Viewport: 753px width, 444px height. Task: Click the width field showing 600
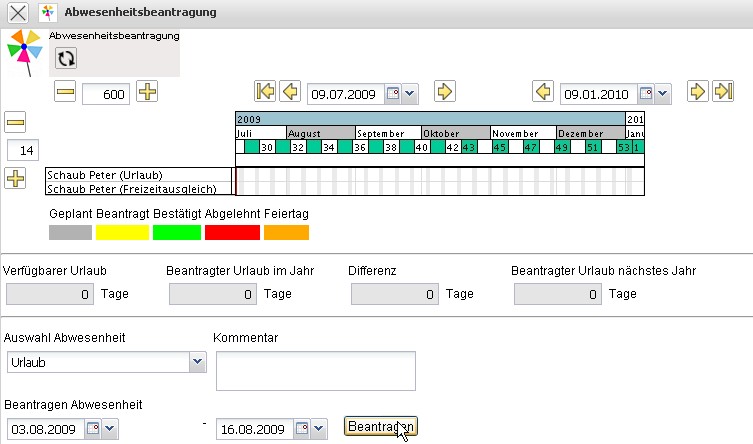pyautogui.click(x=106, y=94)
